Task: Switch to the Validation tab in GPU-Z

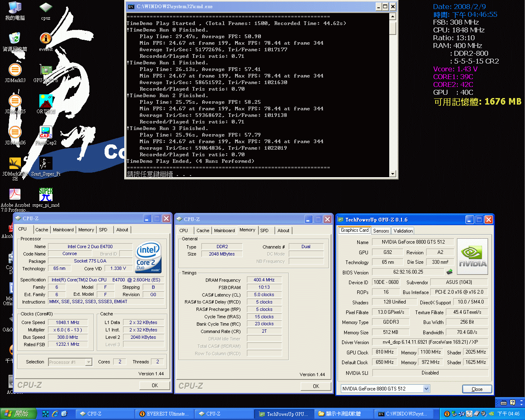Action: pyautogui.click(x=403, y=231)
